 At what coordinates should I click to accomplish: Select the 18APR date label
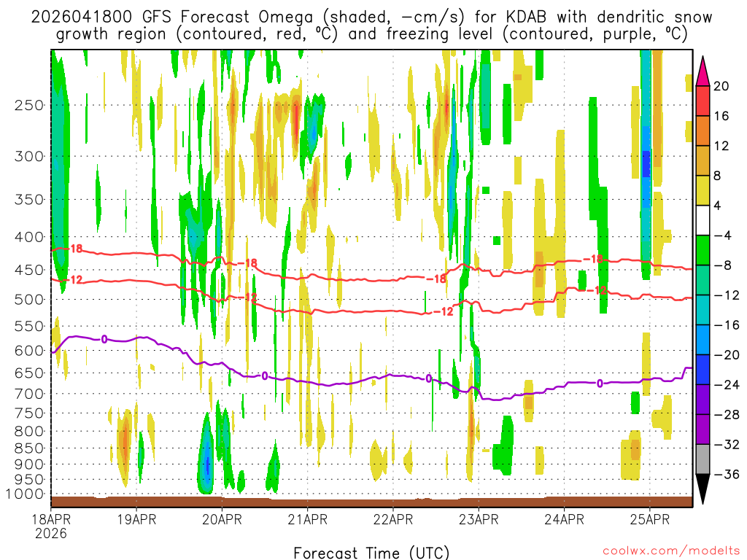point(50,519)
